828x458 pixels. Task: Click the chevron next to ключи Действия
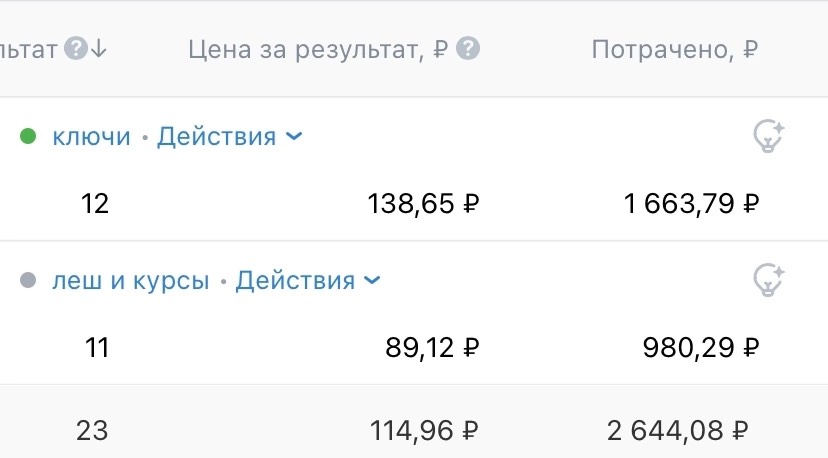coord(294,137)
